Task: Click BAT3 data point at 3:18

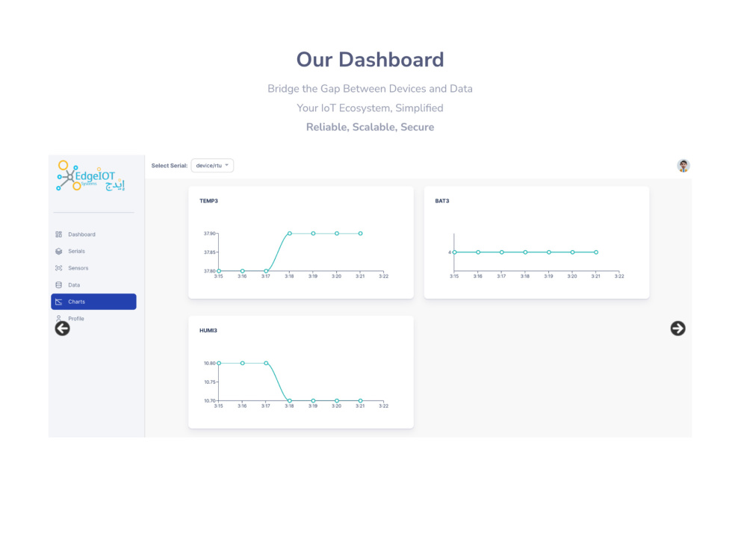Action: (525, 252)
